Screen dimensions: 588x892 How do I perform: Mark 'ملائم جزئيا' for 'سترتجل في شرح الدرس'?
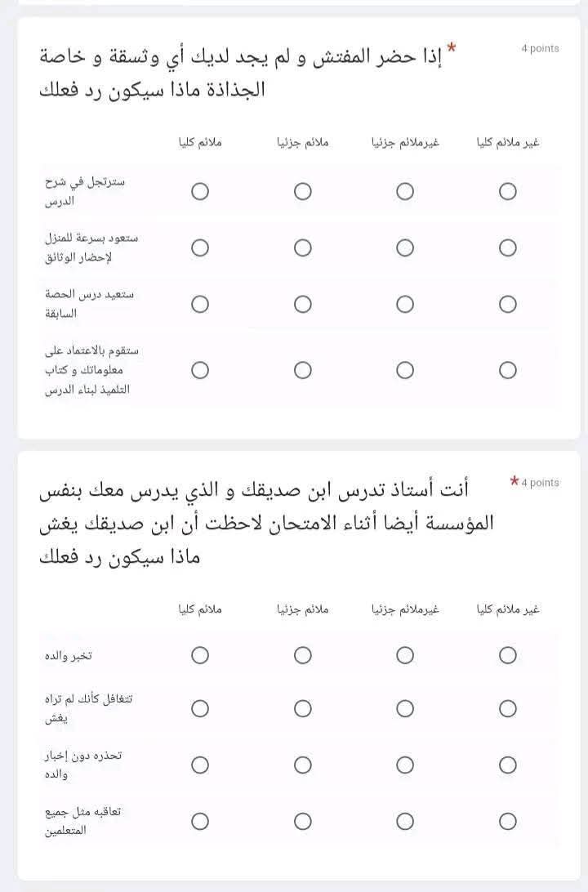pos(303,191)
